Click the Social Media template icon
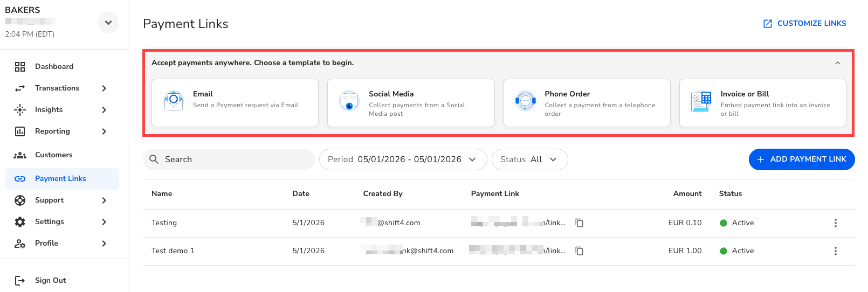 349,100
